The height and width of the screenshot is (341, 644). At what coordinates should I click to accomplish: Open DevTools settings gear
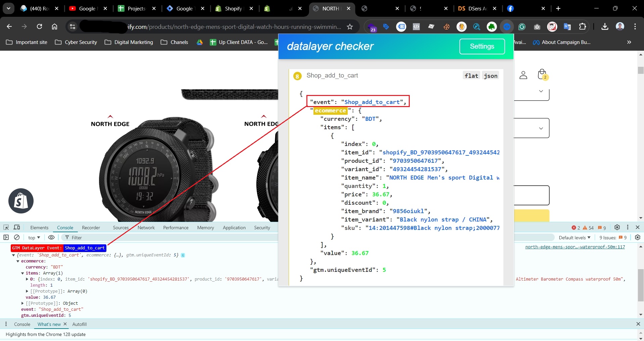click(617, 227)
